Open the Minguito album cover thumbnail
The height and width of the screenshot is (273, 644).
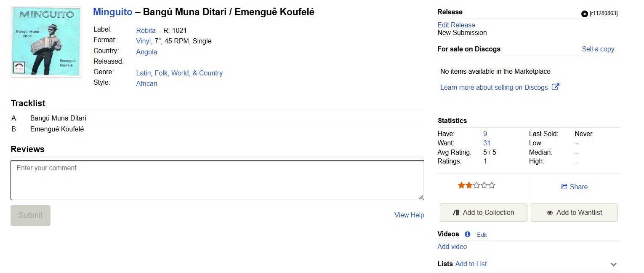46,42
